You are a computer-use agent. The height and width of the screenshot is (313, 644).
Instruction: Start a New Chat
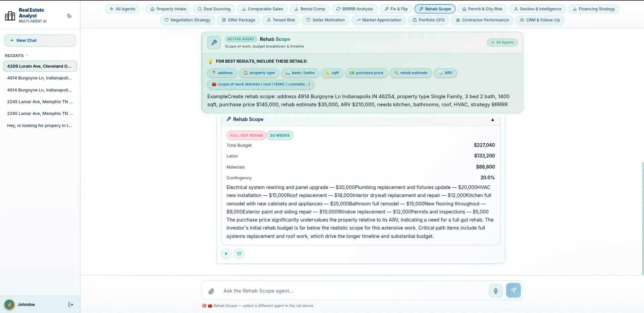pos(40,41)
